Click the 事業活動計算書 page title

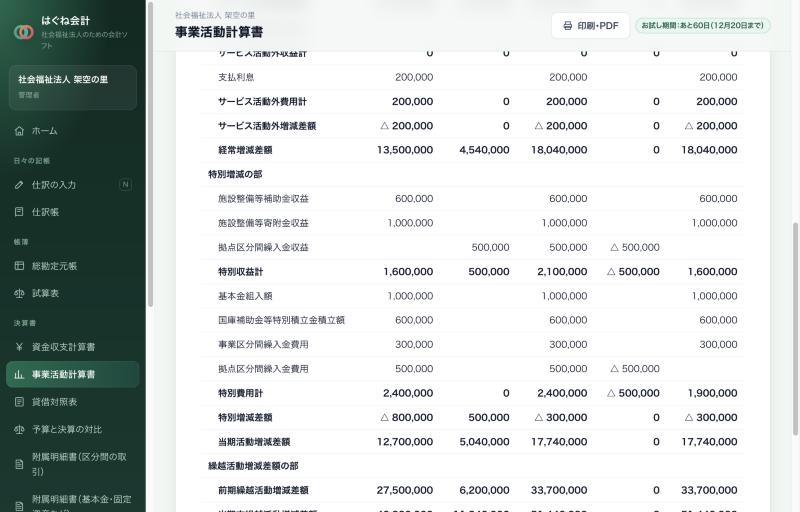coord(219,32)
